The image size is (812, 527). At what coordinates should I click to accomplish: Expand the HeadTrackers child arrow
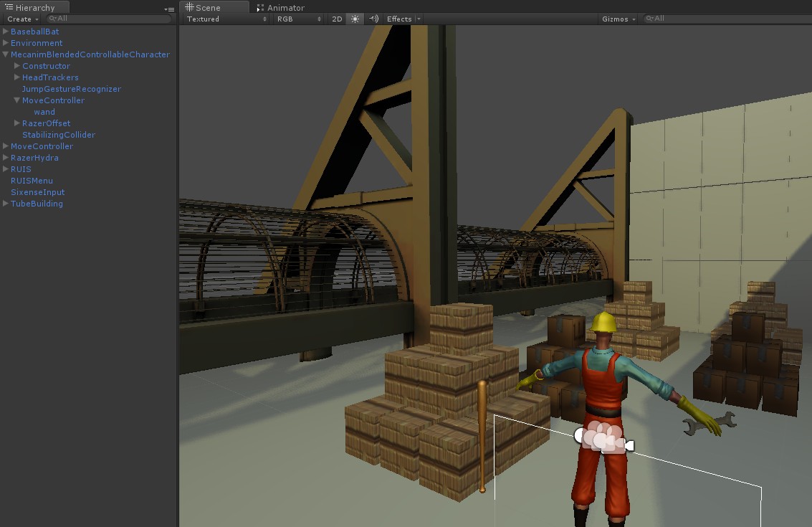(17, 77)
